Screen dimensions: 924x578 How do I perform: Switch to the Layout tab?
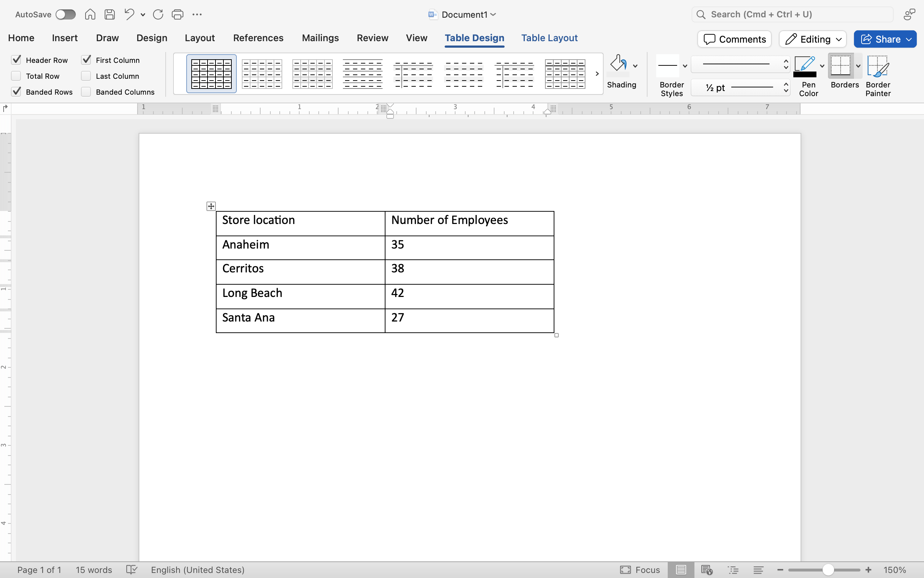click(200, 38)
